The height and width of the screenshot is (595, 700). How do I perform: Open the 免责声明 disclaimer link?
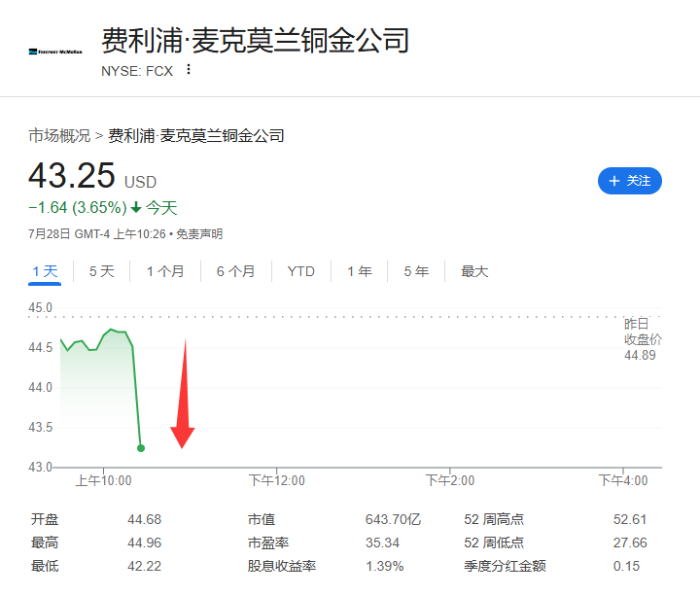(199, 234)
